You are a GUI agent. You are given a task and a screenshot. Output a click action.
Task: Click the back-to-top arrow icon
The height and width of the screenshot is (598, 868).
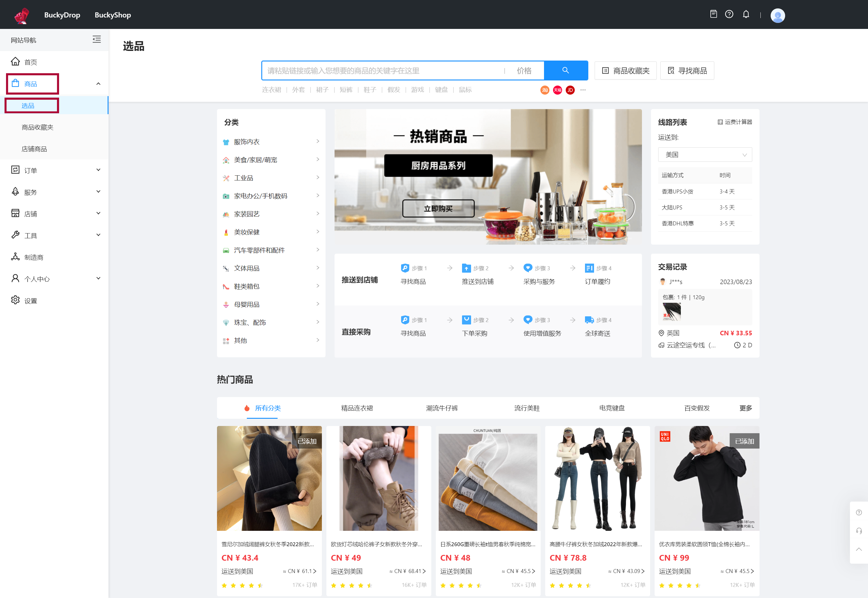(x=859, y=549)
